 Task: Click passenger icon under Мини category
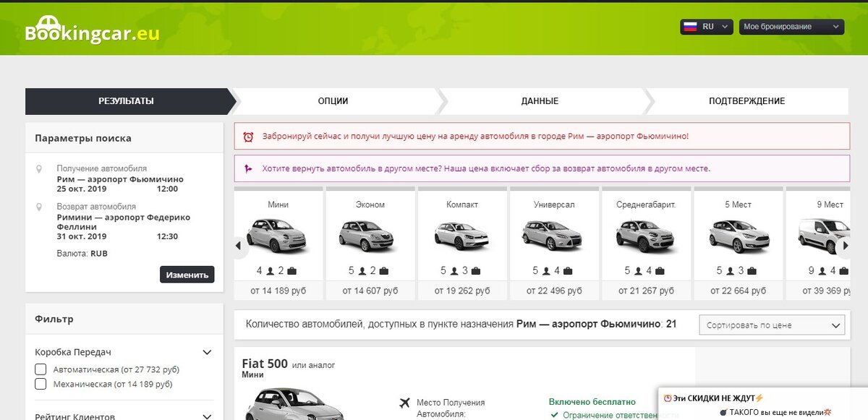[271, 271]
